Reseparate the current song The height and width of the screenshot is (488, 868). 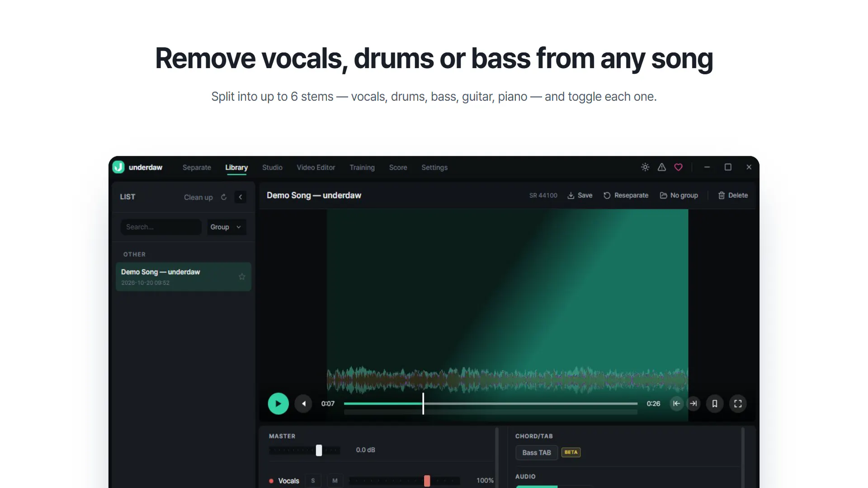click(x=626, y=195)
